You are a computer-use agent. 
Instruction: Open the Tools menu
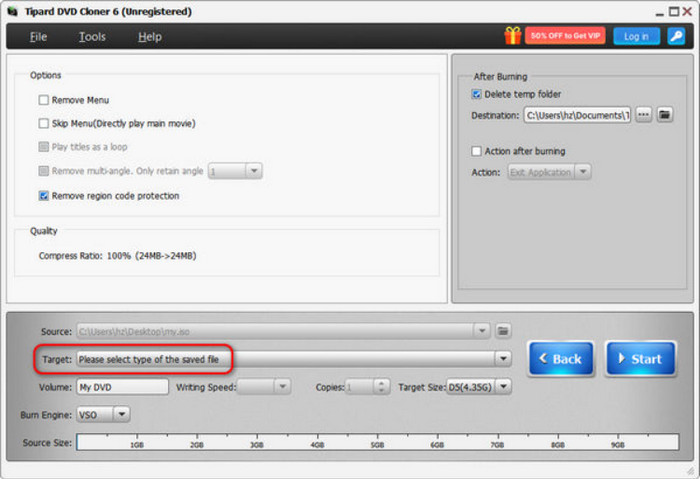click(x=92, y=37)
